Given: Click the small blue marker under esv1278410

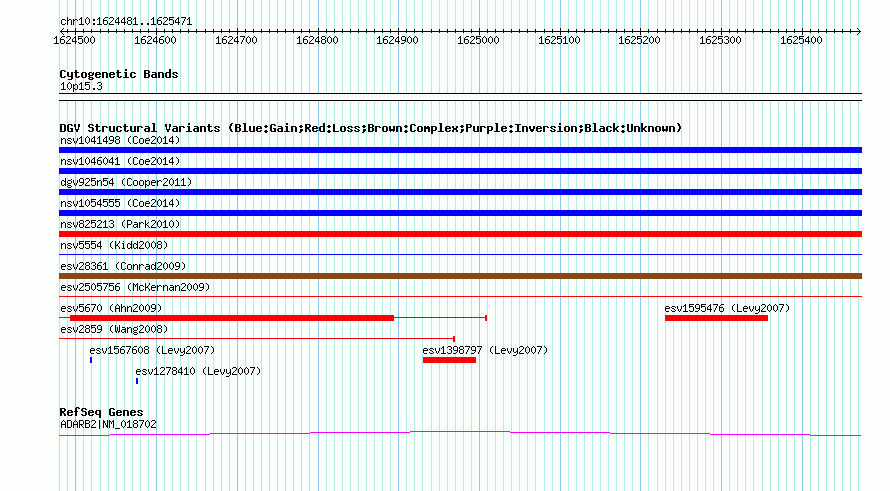Looking at the screenshot, I should [x=137, y=381].
